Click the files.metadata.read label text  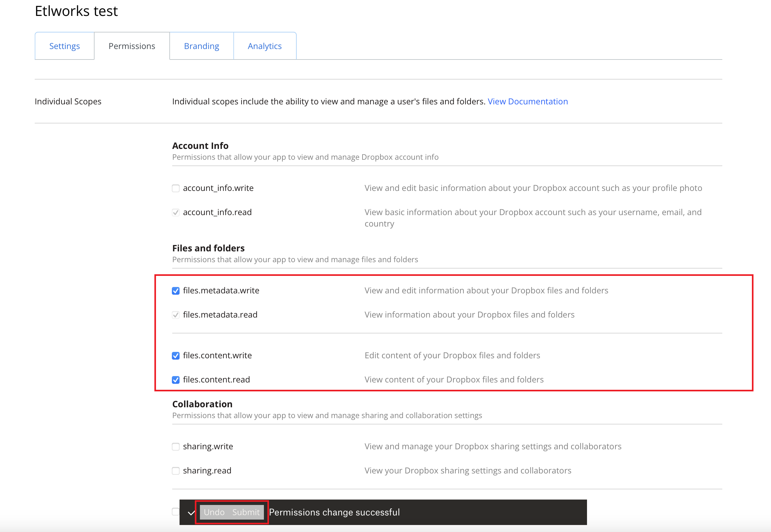coord(220,314)
